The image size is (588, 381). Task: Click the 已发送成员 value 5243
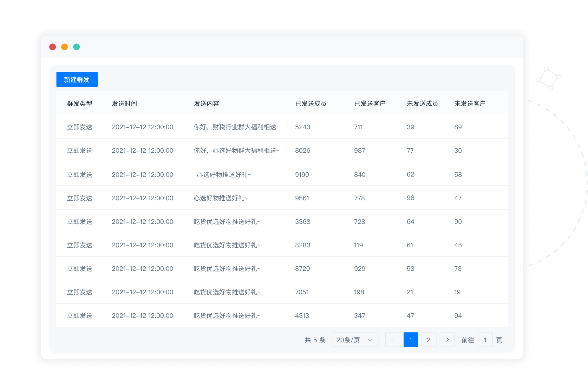(x=303, y=127)
